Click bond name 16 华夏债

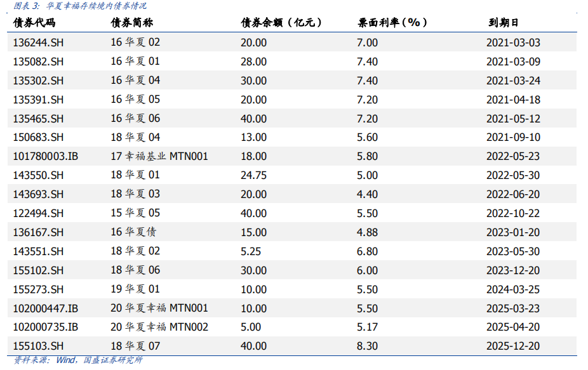[133, 232]
